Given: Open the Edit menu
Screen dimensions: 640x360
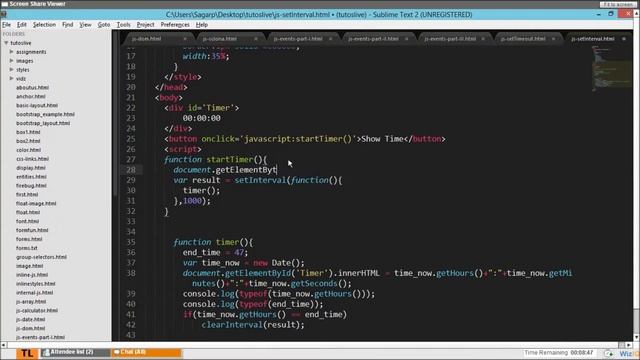Looking at the screenshot, I should point(22,25).
